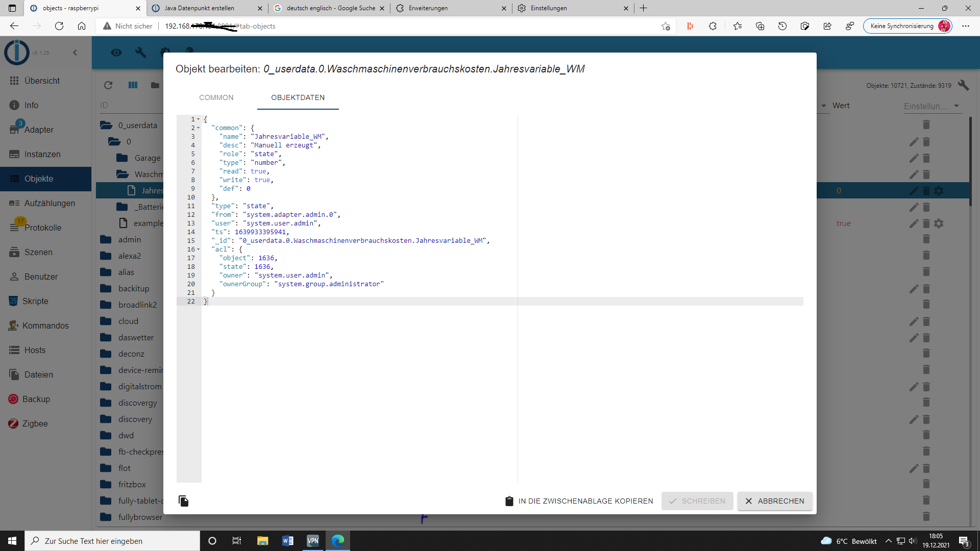Open the Einstellungen dropdown in table header
Screen dimensions: 980x551
click(932, 106)
